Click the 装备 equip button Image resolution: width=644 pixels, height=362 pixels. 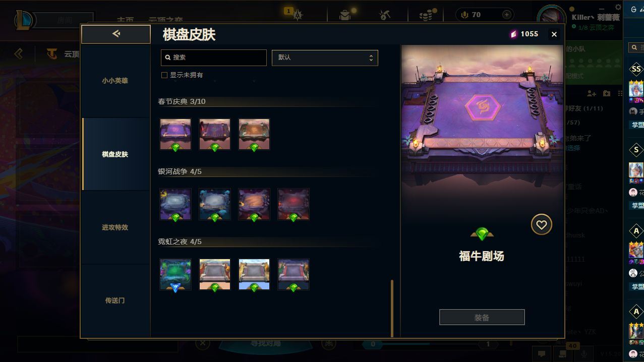tap(482, 318)
